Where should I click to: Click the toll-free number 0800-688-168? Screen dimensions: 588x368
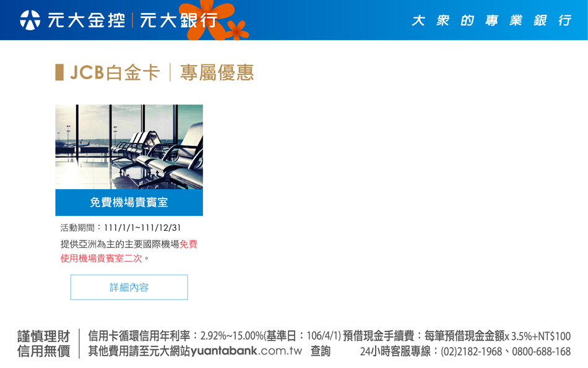coord(542,351)
